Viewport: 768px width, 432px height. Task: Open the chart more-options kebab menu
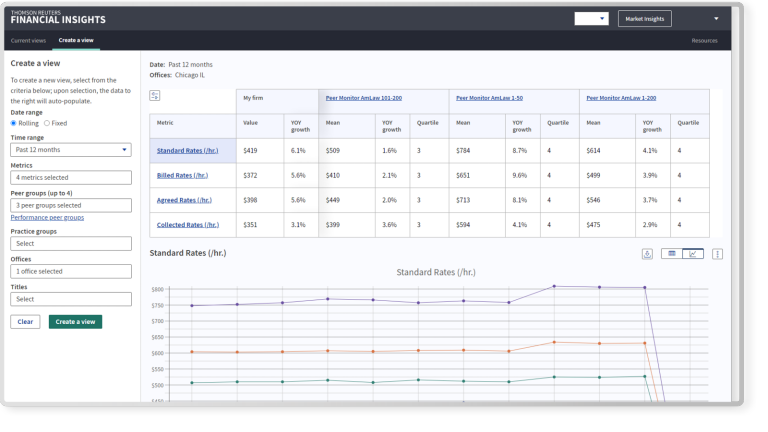[717, 254]
